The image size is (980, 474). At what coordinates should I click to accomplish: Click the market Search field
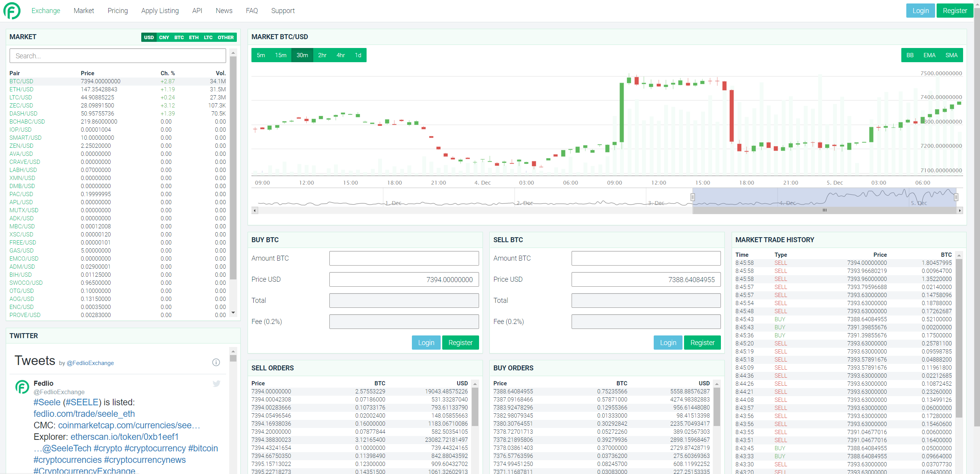tap(117, 56)
